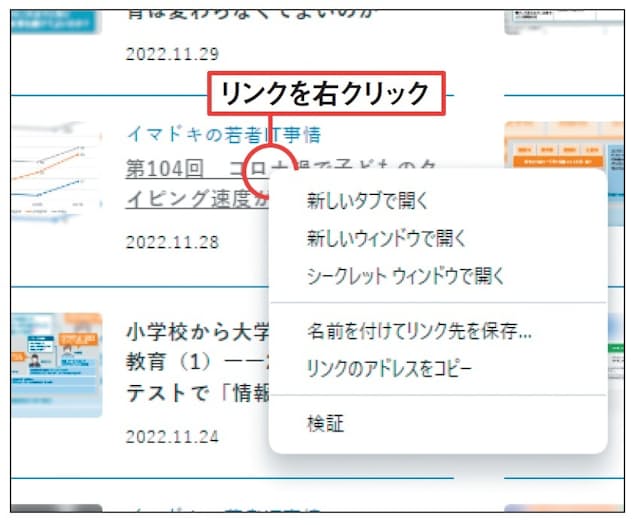Click 名前を付けてリンク先を保存... entry
This screenshot has width=638, height=525.
pyautogui.click(x=438, y=331)
